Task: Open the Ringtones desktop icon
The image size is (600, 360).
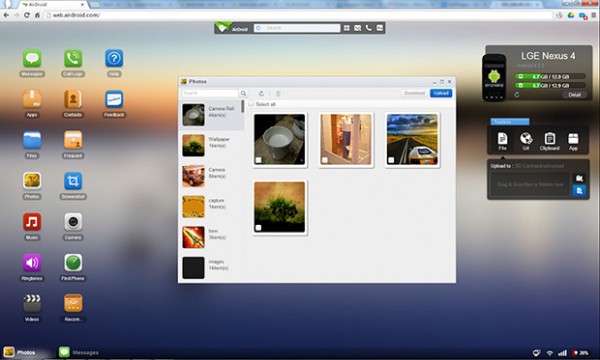Action: [x=32, y=263]
